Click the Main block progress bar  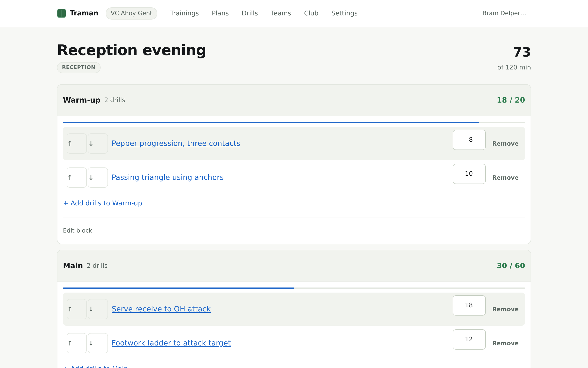click(294, 288)
